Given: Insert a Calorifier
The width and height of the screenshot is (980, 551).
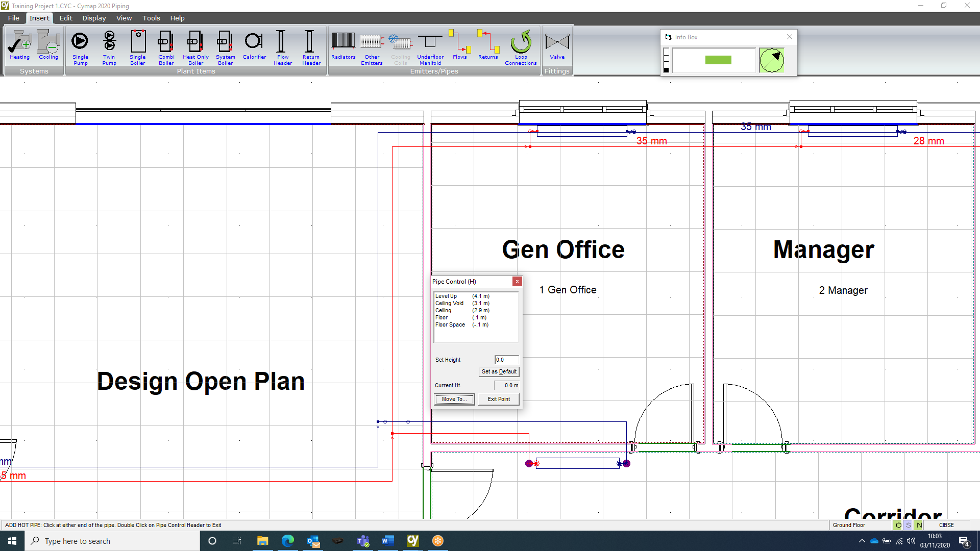Looking at the screenshot, I should [254, 45].
